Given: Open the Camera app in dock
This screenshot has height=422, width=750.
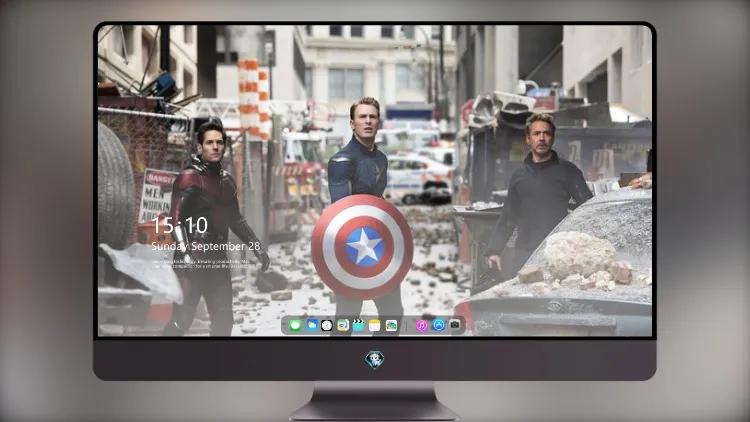Looking at the screenshot, I should coord(455,325).
